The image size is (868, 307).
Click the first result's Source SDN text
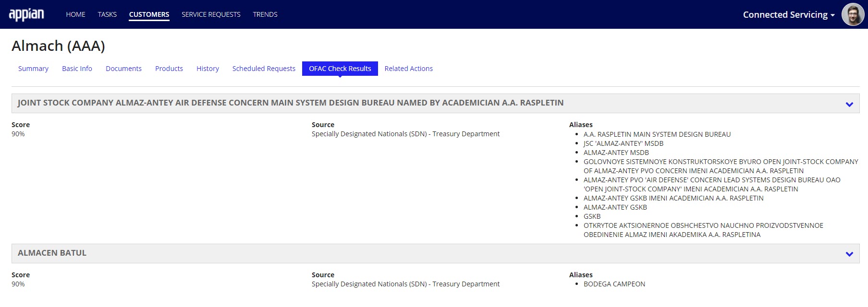click(x=405, y=134)
